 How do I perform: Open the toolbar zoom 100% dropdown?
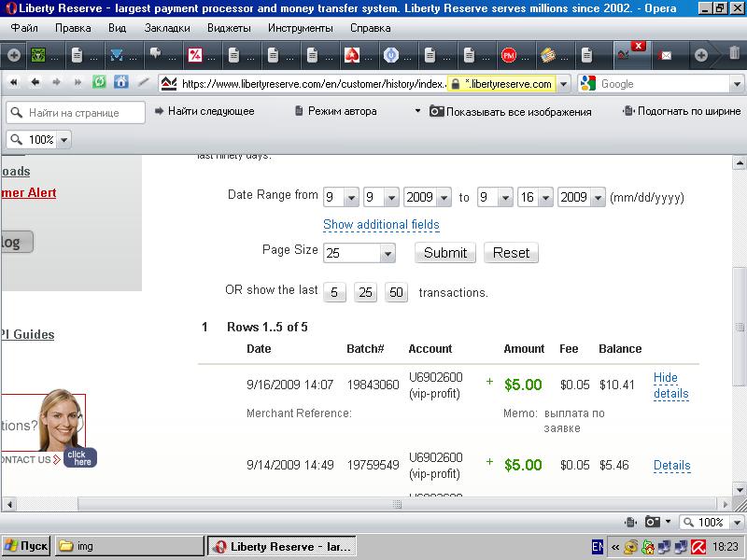[63, 139]
